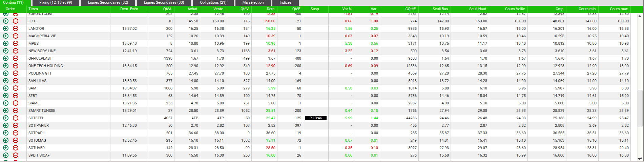Image resolution: width=644 pixels, height=162 pixels.
Task: Click the green plus icon for MPBS
Action: 6,43
